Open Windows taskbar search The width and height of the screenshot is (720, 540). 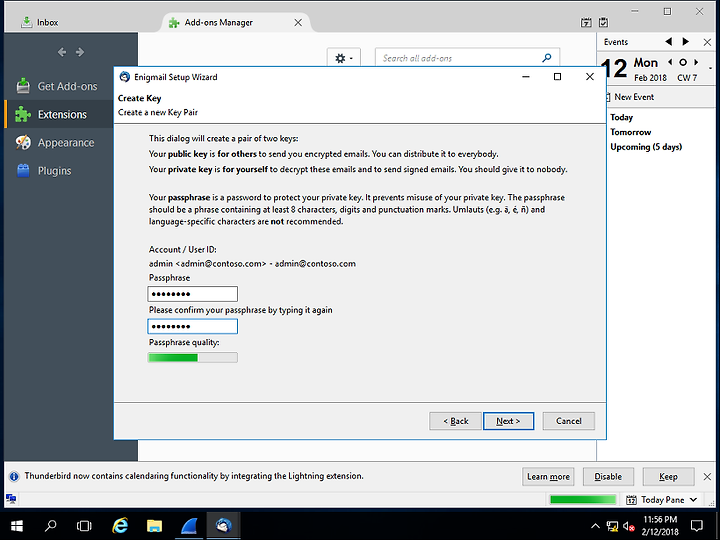point(51,526)
